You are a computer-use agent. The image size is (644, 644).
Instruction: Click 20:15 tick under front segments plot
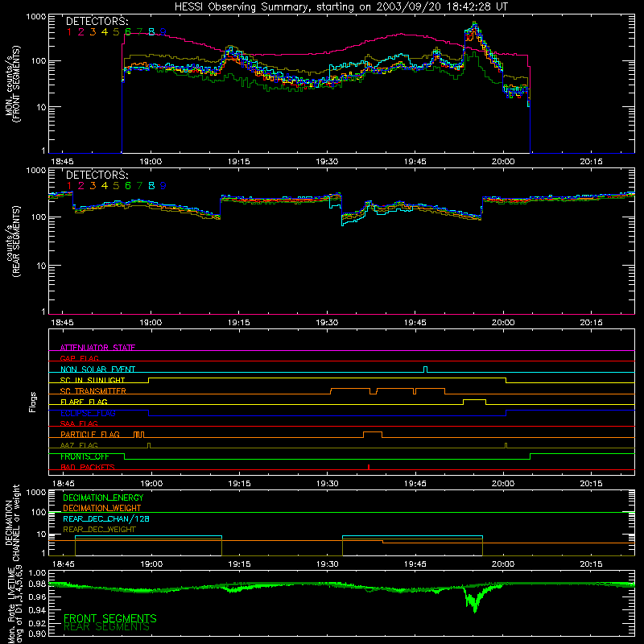click(x=591, y=162)
